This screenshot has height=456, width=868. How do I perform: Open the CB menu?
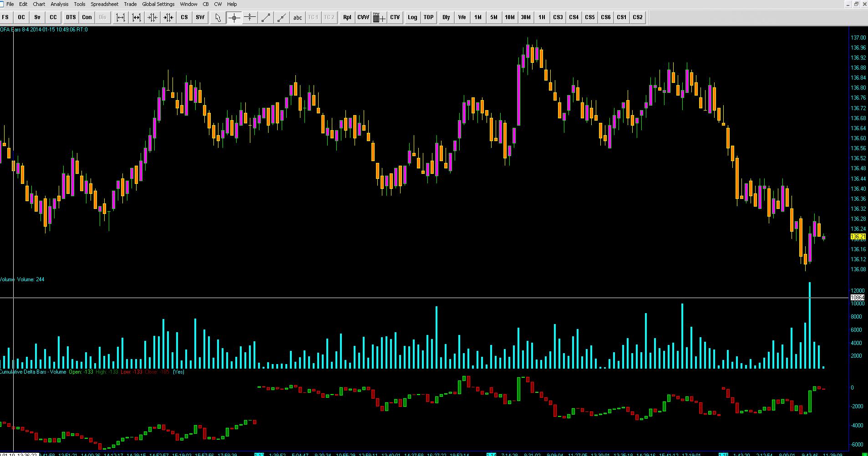[206, 4]
